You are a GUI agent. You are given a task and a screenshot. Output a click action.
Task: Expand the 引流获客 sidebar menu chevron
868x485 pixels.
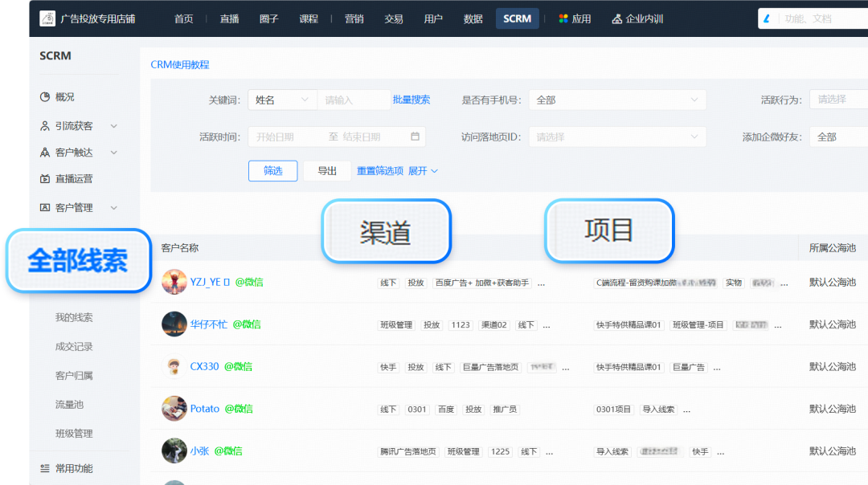(113, 126)
